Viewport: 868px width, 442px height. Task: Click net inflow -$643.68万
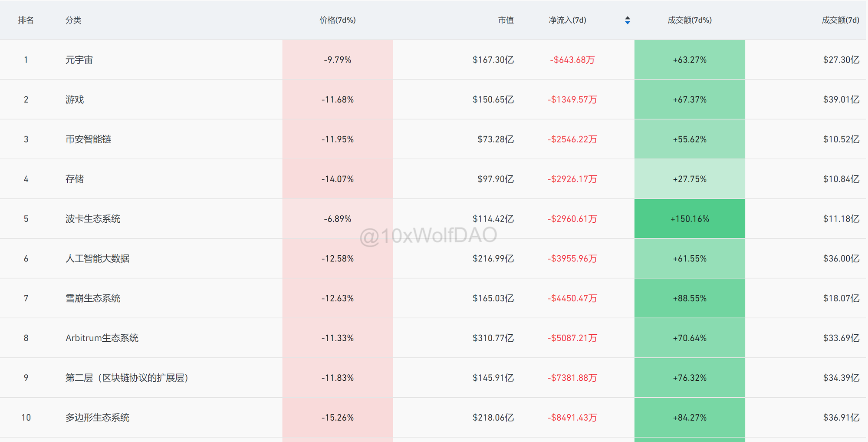pyautogui.click(x=572, y=60)
